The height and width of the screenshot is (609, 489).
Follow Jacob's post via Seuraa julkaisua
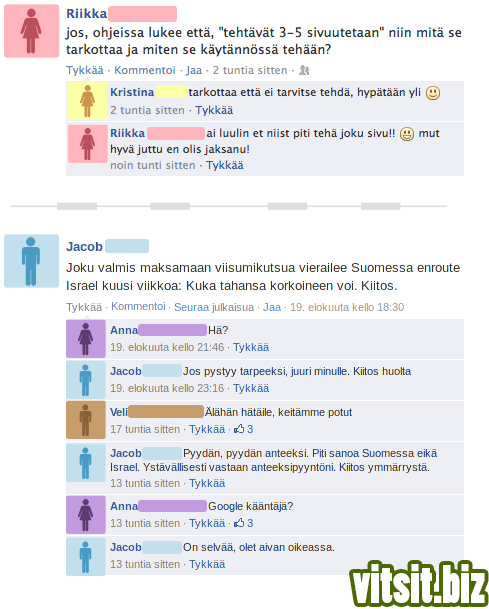tap(214, 307)
